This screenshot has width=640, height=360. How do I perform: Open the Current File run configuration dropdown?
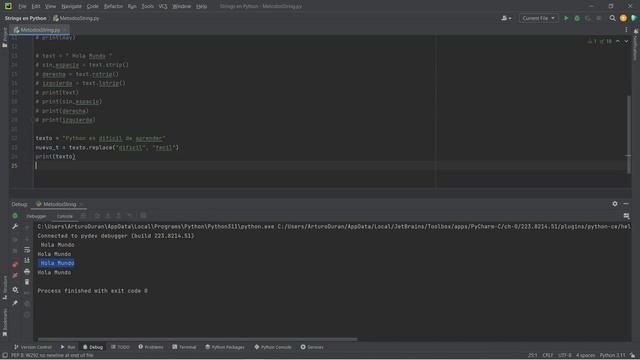coord(538,18)
